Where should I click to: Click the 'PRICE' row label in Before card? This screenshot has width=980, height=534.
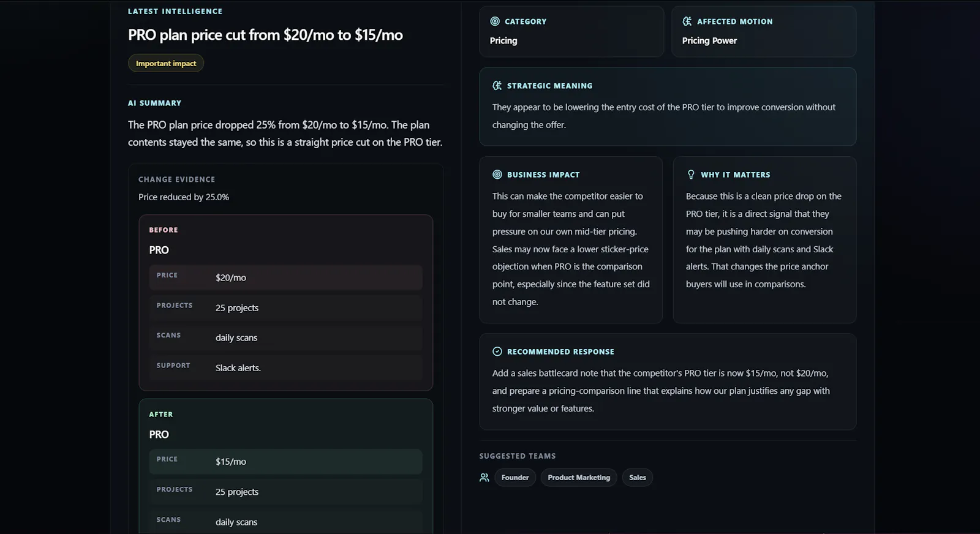point(167,276)
